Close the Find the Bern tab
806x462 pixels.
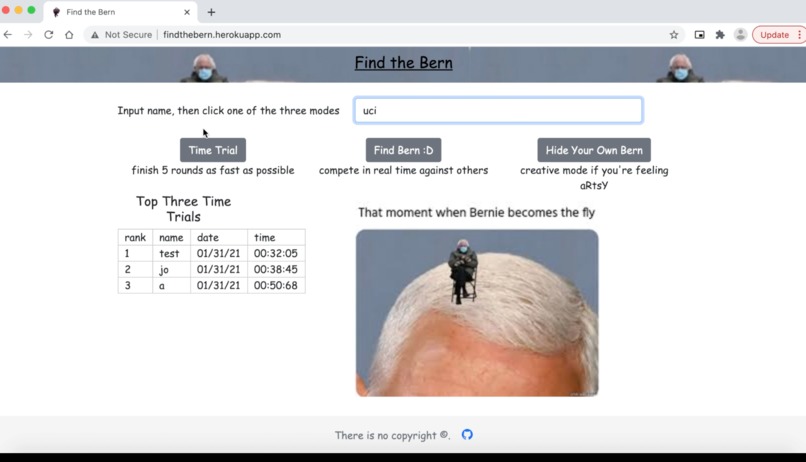(x=187, y=12)
